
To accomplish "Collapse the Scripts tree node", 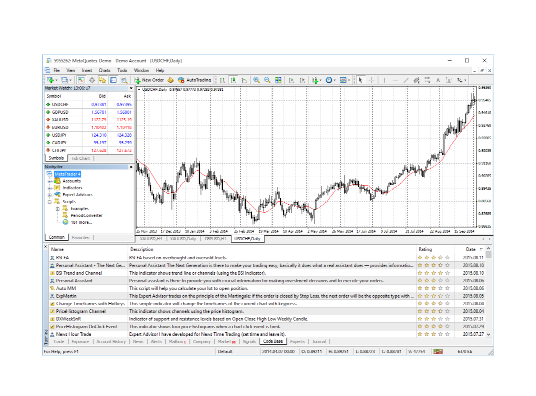I will click(50, 201).
